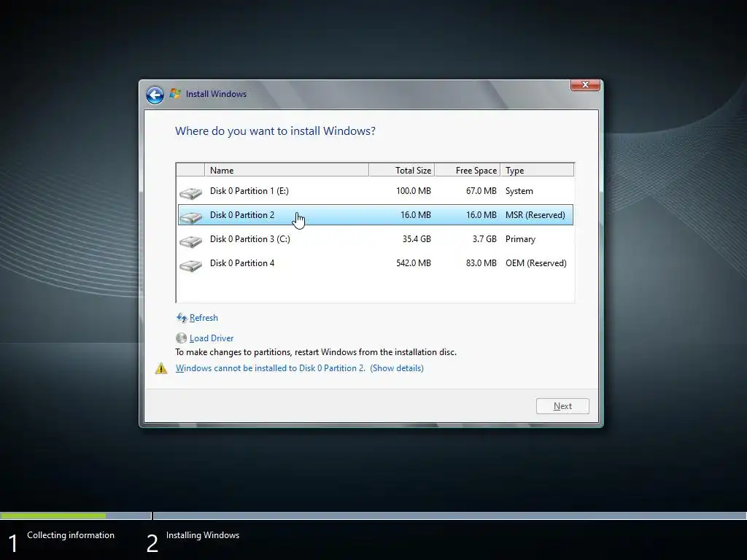Click the yellow warning triangle icon

click(x=161, y=368)
